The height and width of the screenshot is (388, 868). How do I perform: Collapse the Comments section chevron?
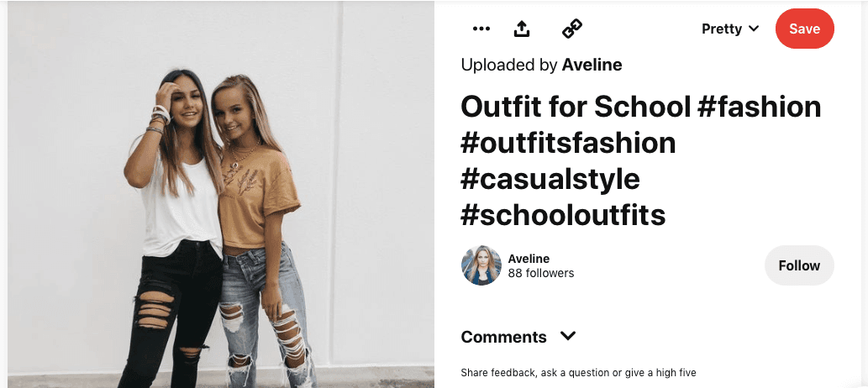(x=568, y=336)
